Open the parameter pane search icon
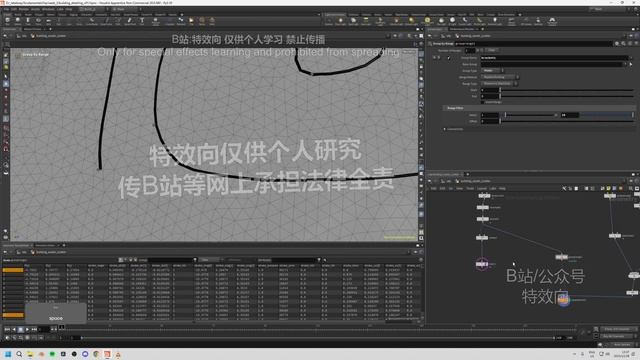Screen dimensions: 640x360 point(623,43)
